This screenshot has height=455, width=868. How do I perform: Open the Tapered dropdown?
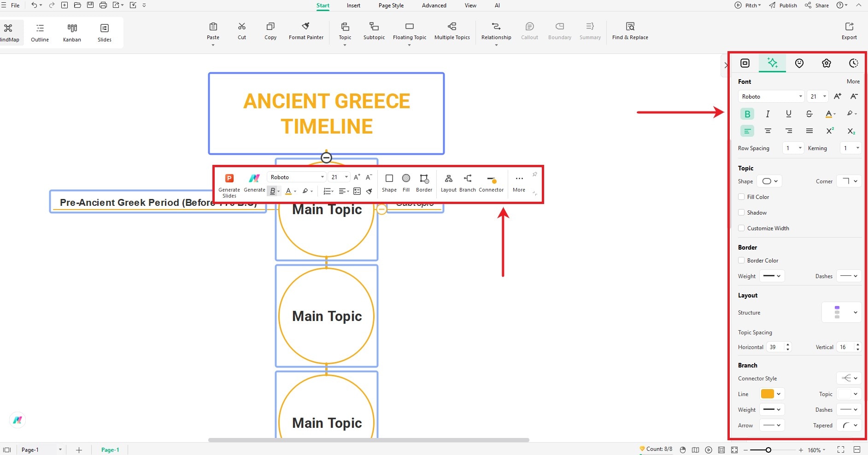[849, 425]
